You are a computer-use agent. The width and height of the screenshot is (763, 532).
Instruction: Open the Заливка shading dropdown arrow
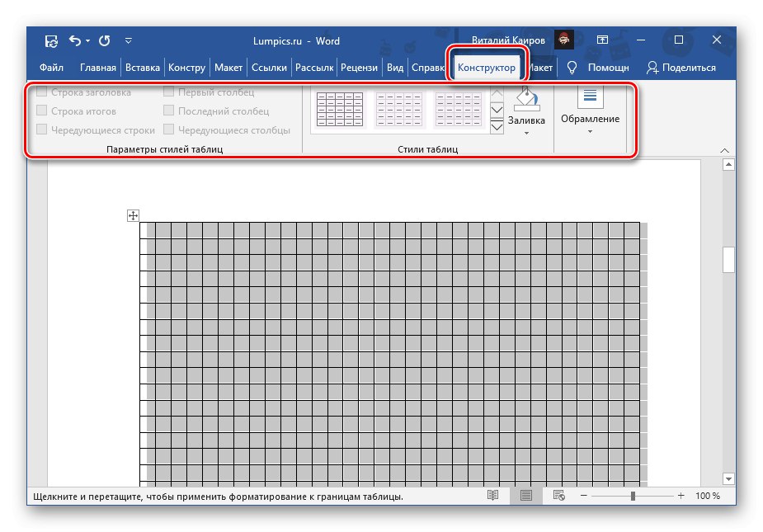click(x=526, y=134)
